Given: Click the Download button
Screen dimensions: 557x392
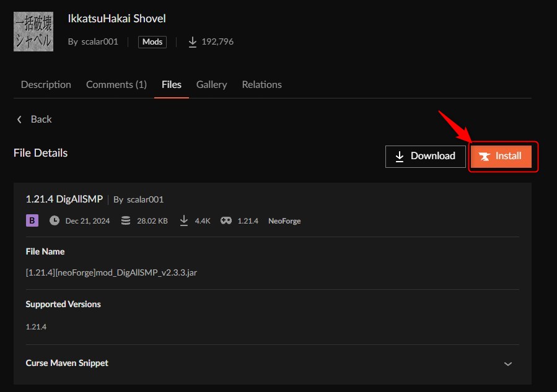Looking at the screenshot, I should (425, 156).
